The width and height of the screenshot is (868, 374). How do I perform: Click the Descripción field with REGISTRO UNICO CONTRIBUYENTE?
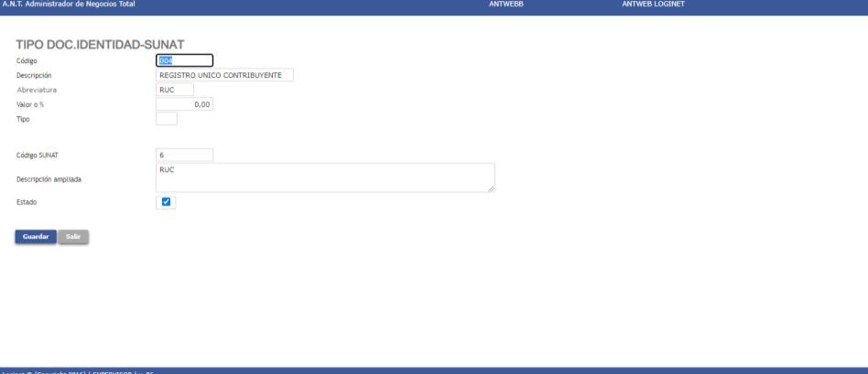[x=224, y=75]
